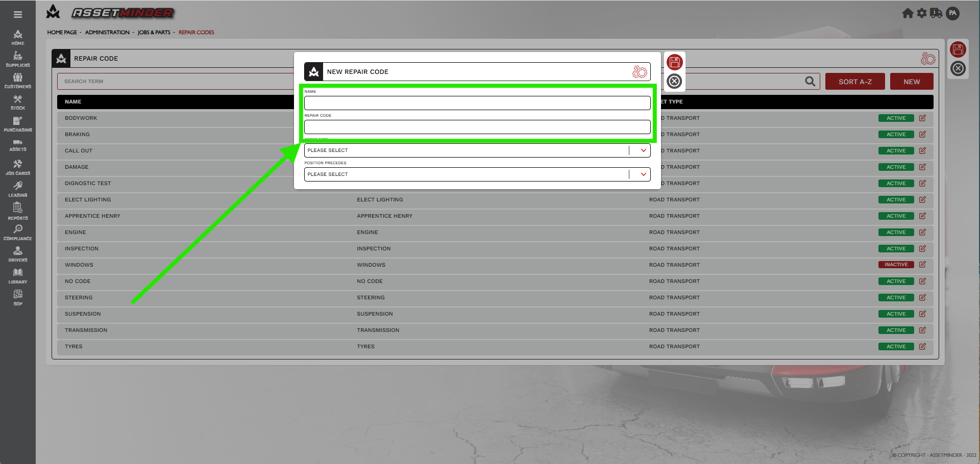Close the New Repair Code dialog with the X icon
Screen dimensions: 980x464
click(x=674, y=81)
